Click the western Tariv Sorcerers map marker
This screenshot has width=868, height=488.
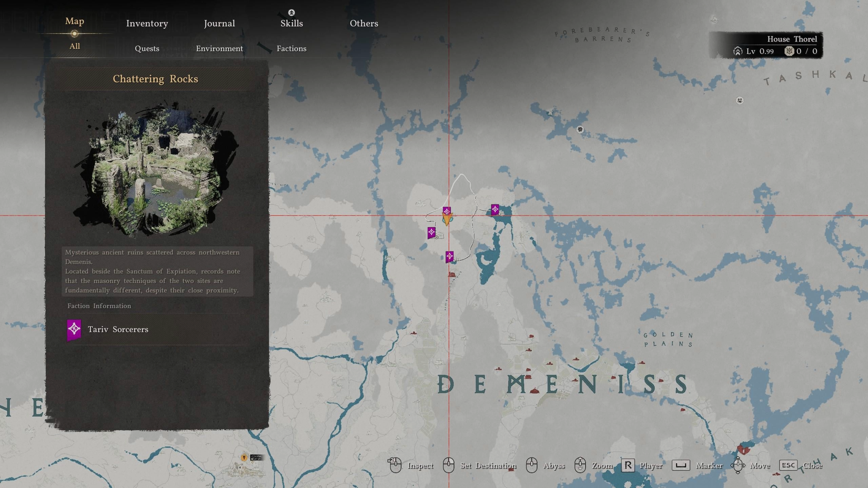(431, 231)
